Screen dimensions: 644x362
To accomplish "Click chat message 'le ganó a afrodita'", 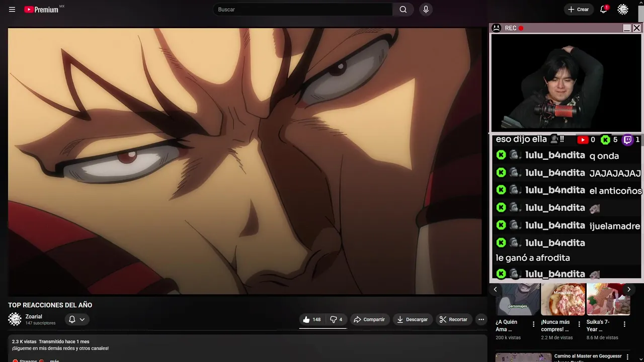I will pos(533,258).
